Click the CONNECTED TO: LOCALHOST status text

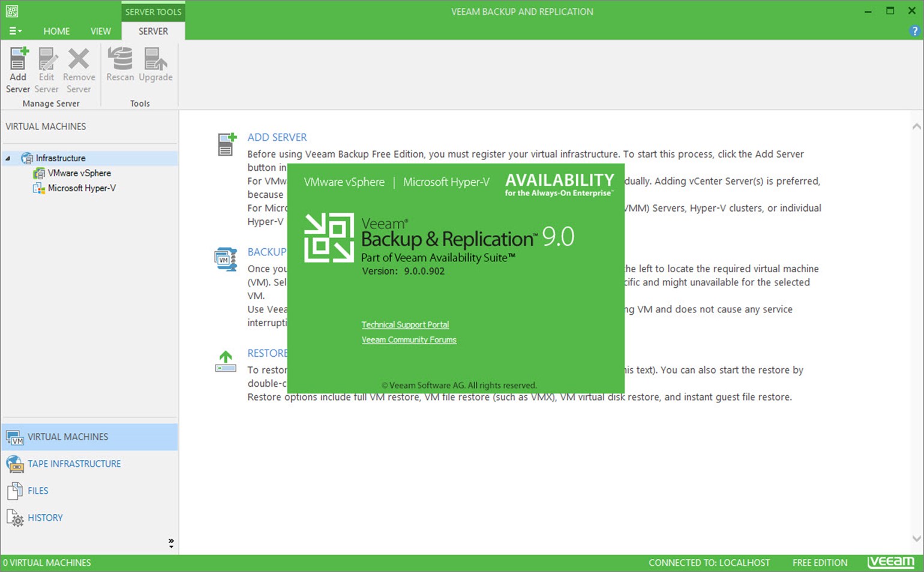(709, 563)
